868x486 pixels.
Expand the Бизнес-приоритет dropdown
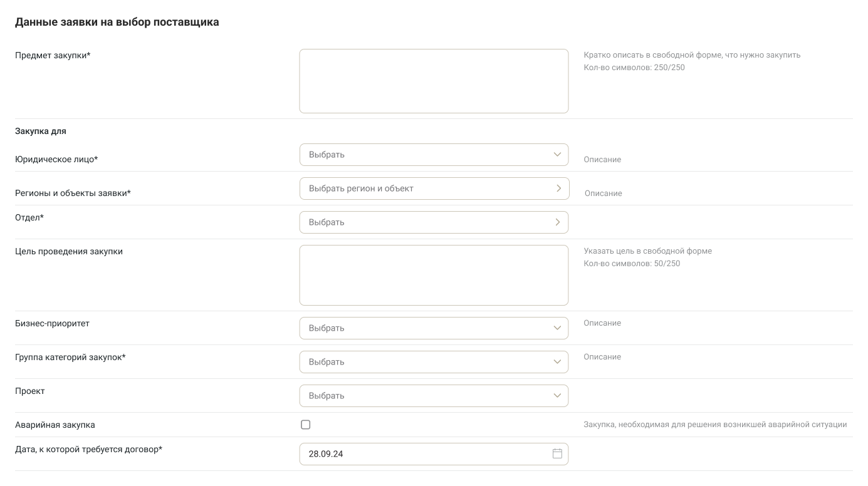click(434, 328)
